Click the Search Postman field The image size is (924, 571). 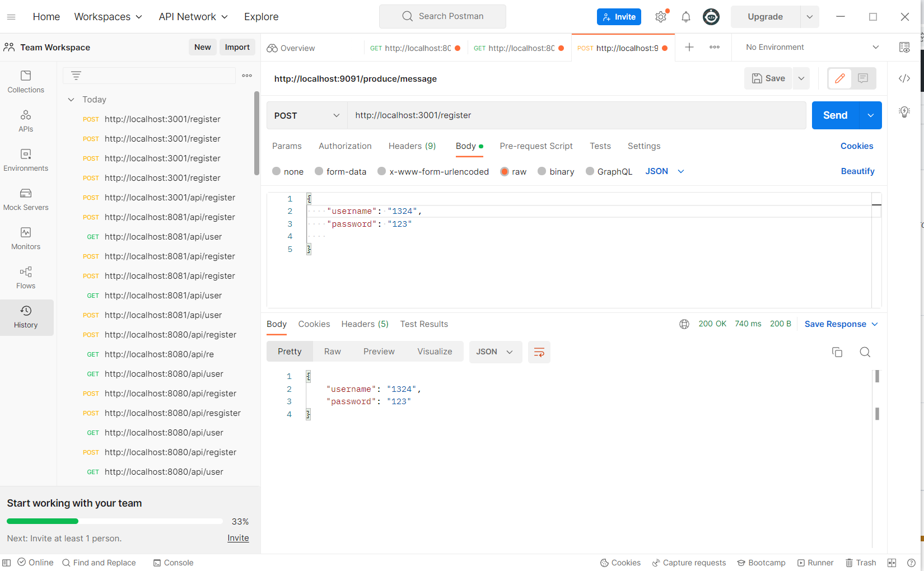click(442, 16)
